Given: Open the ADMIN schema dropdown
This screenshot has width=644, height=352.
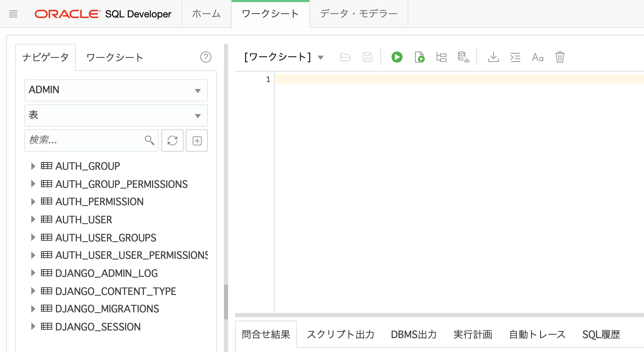Looking at the screenshot, I should click(x=116, y=90).
